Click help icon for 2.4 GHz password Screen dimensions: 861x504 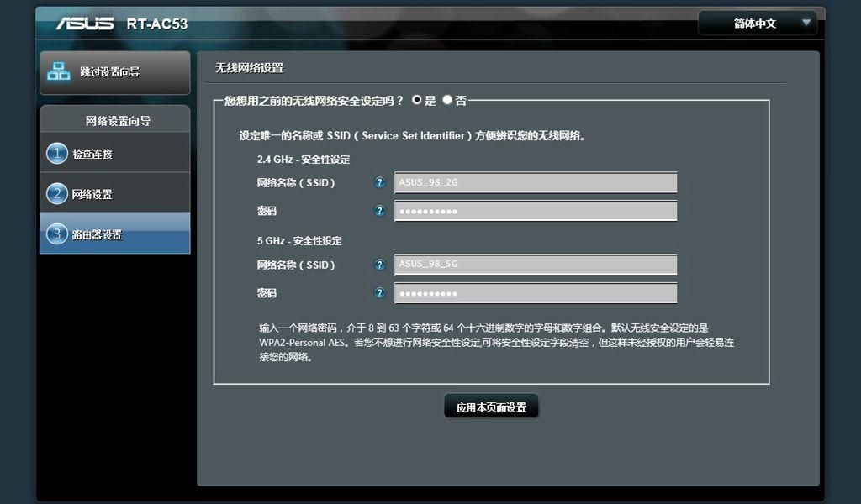click(379, 211)
